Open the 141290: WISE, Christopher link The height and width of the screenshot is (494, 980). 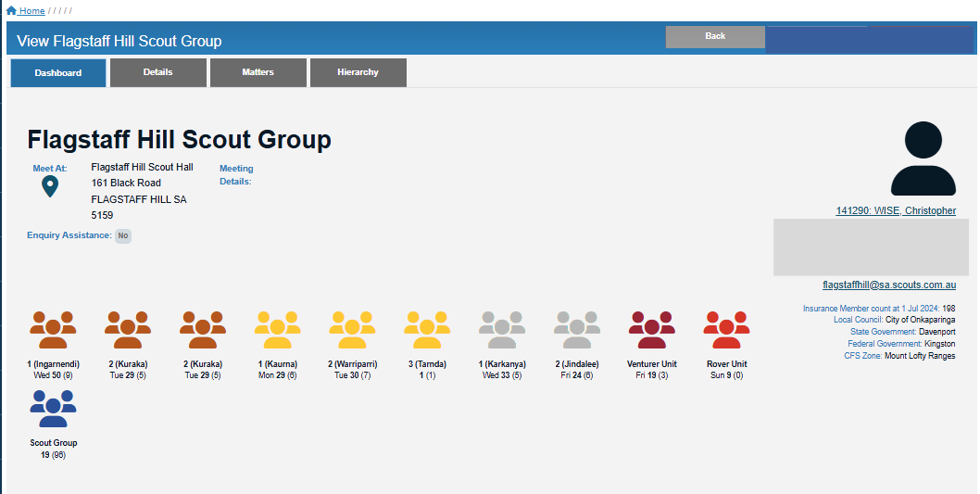pyautogui.click(x=895, y=211)
